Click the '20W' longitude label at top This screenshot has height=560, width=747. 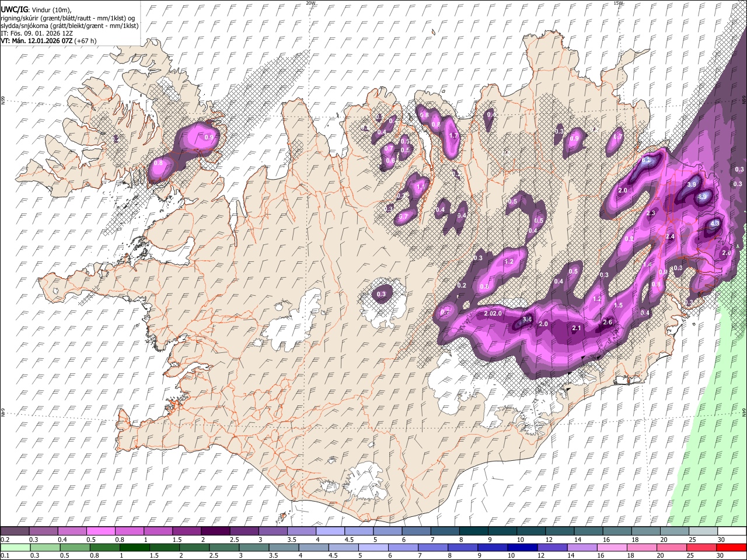tap(310, 3)
